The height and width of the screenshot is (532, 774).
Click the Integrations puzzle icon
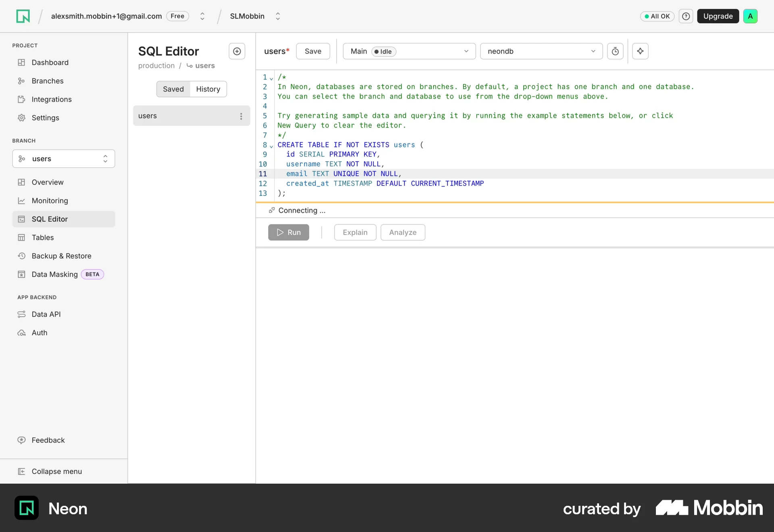pyautogui.click(x=21, y=99)
